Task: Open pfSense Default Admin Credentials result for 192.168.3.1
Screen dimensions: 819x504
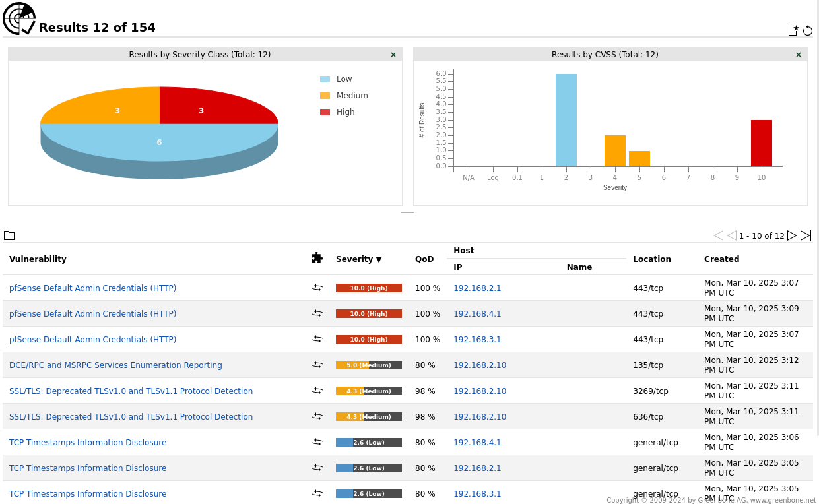Action: coord(92,340)
